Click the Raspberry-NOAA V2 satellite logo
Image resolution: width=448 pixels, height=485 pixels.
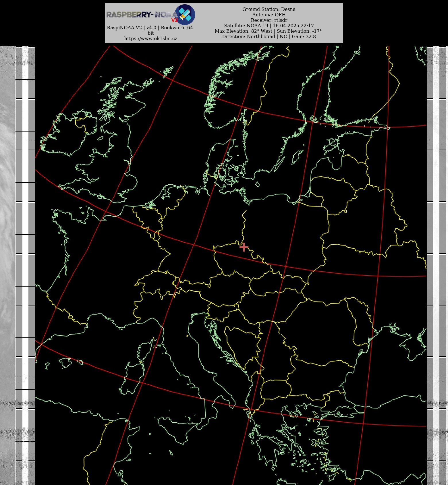pyautogui.click(x=185, y=14)
